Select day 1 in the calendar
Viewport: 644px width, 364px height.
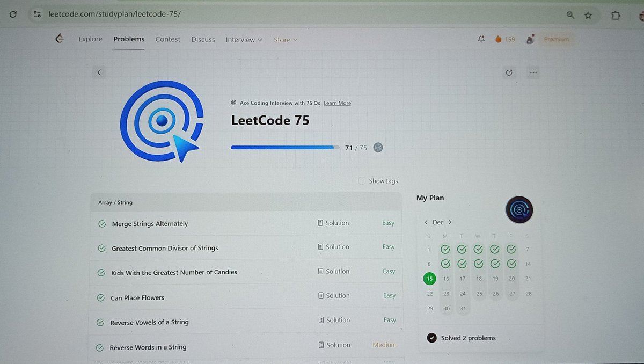pyautogui.click(x=429, y=249)
